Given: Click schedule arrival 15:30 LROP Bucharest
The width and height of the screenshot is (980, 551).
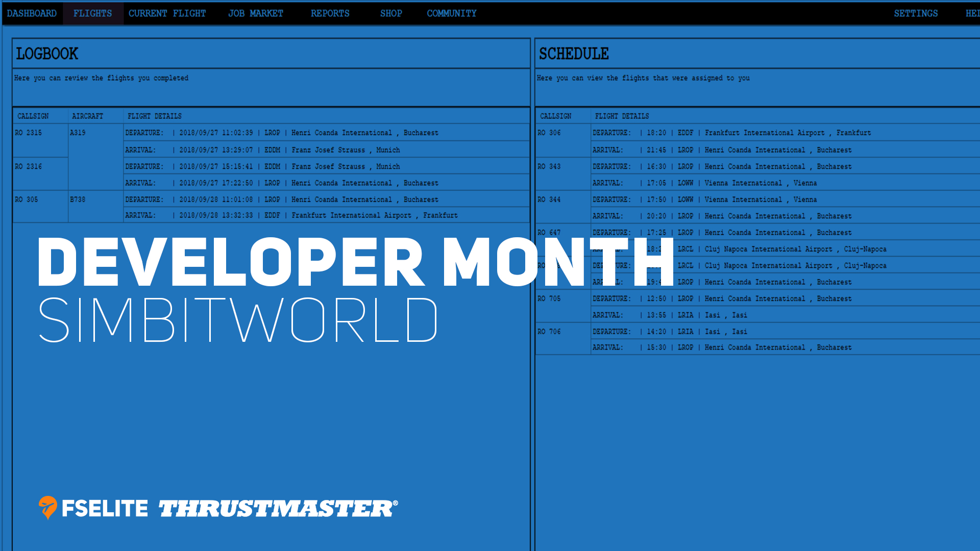Looking at the screenshot, I should [x=786, y=347].
